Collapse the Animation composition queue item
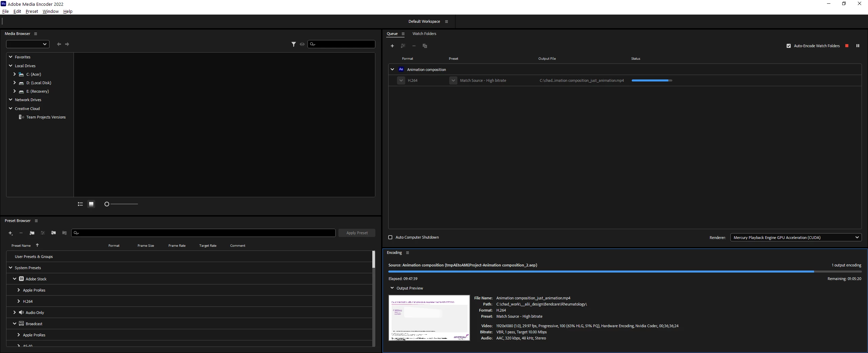 point(392,69)
